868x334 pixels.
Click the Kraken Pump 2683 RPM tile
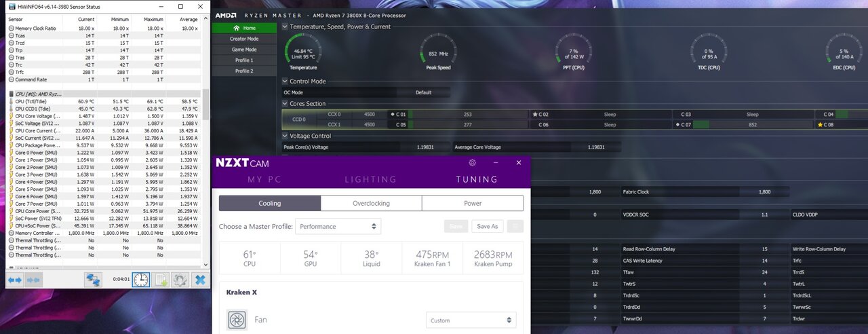click(x=493, y=258)
